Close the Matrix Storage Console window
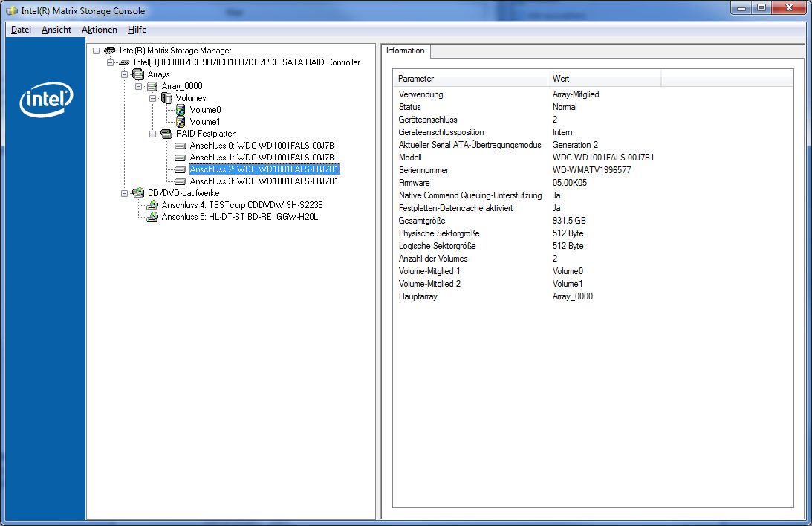The height and width of the screenshot is (526, 812). coord(789,7)
